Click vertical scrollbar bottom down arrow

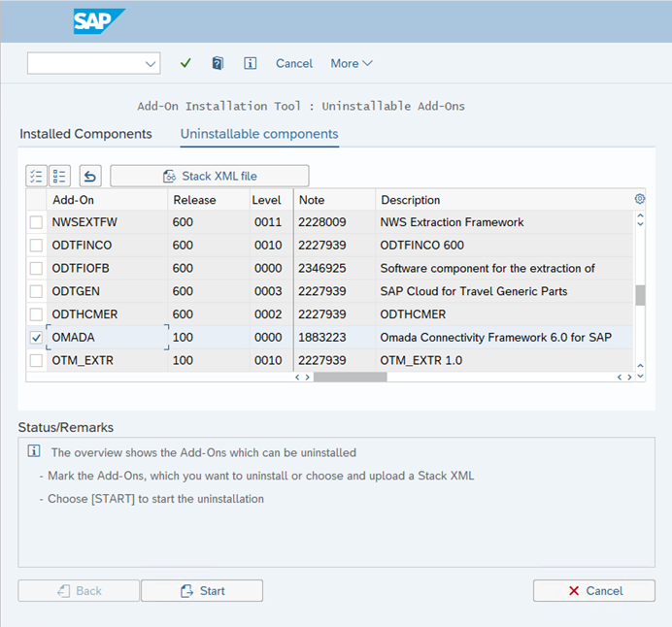[x=640, y=376]
